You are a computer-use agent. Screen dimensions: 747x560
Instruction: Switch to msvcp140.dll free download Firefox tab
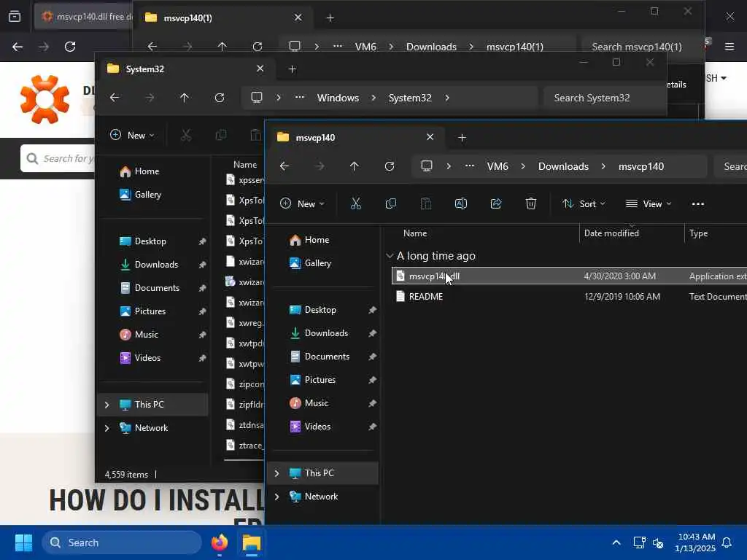coord(83,17)
